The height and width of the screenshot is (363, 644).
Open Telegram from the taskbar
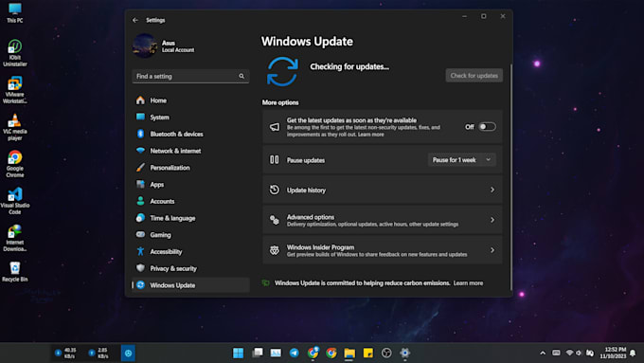click(x=295, y=353)
